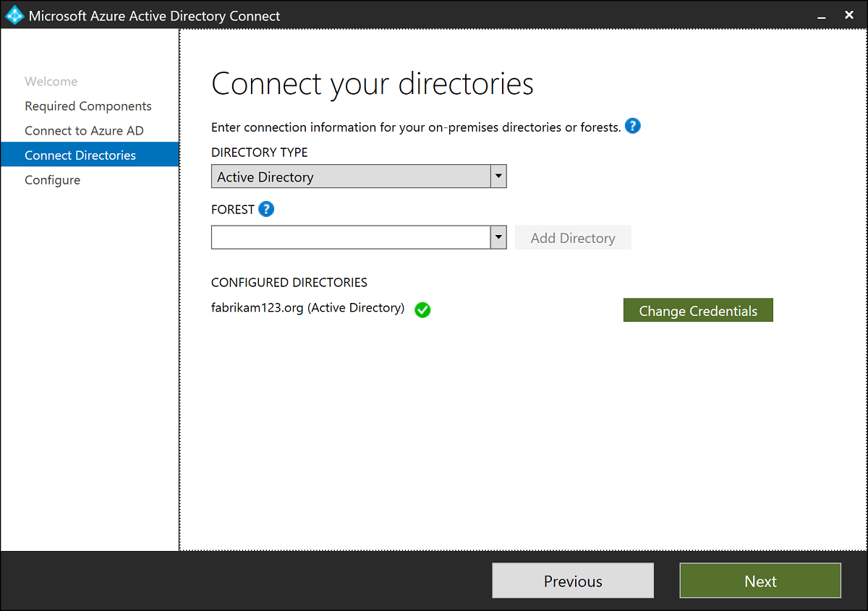Jump to the Configure step
The width and height of the screenshot is (868, 611).
(52, 180)
